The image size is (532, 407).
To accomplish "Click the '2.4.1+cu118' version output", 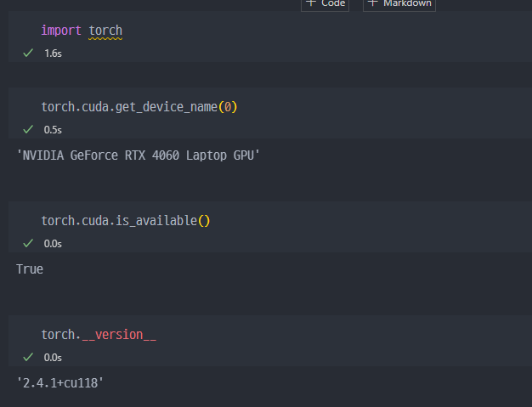I will coord(59,383).
